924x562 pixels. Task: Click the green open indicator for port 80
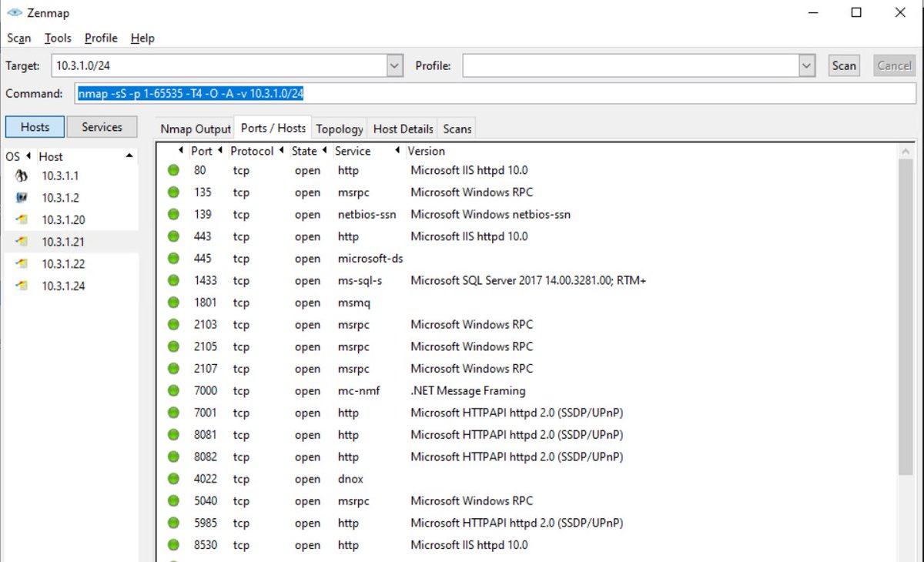click(174, 170)
